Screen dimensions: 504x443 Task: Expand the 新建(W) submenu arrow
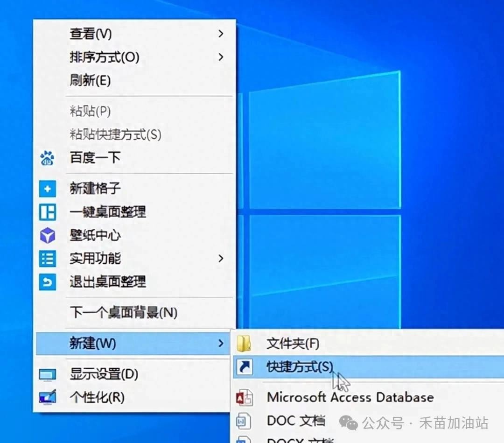[221, 344]
